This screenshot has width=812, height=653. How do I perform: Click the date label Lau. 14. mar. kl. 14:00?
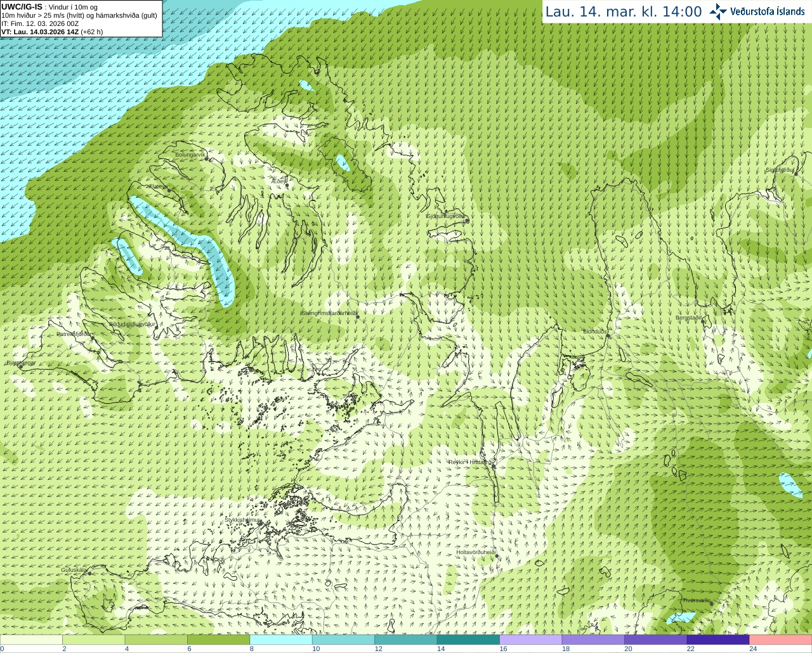tap(624, 11)
